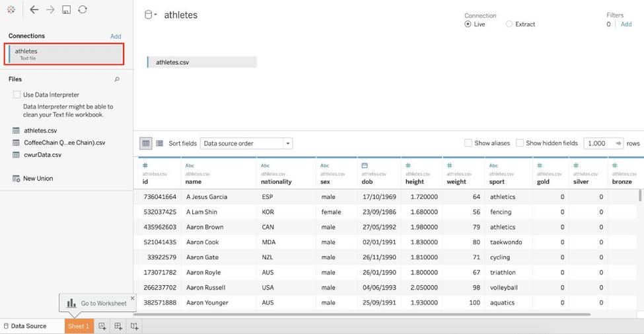This screenshot has height=334, width=644.
Task: Switch to grid preview view icon
Action: point(145,144)
